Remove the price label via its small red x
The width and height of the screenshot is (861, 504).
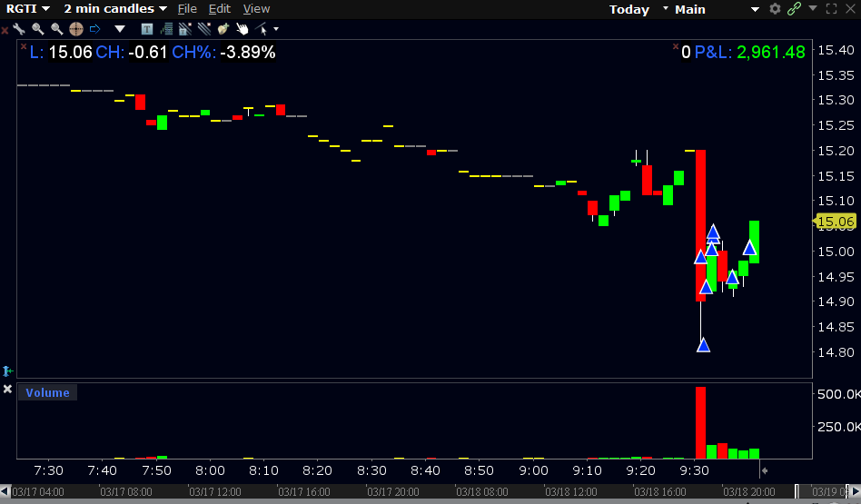(24, 46)
